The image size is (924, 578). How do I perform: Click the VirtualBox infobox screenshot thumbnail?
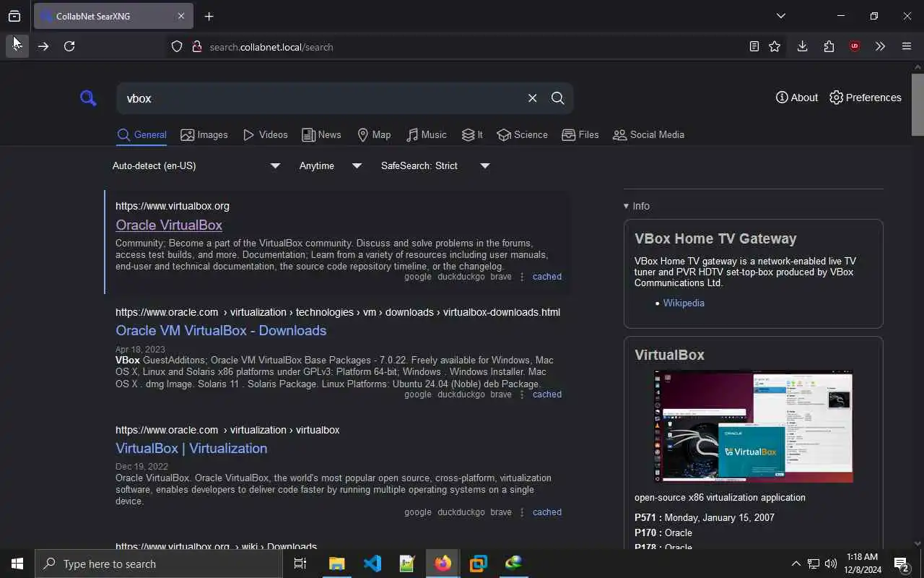coord(754,426)
